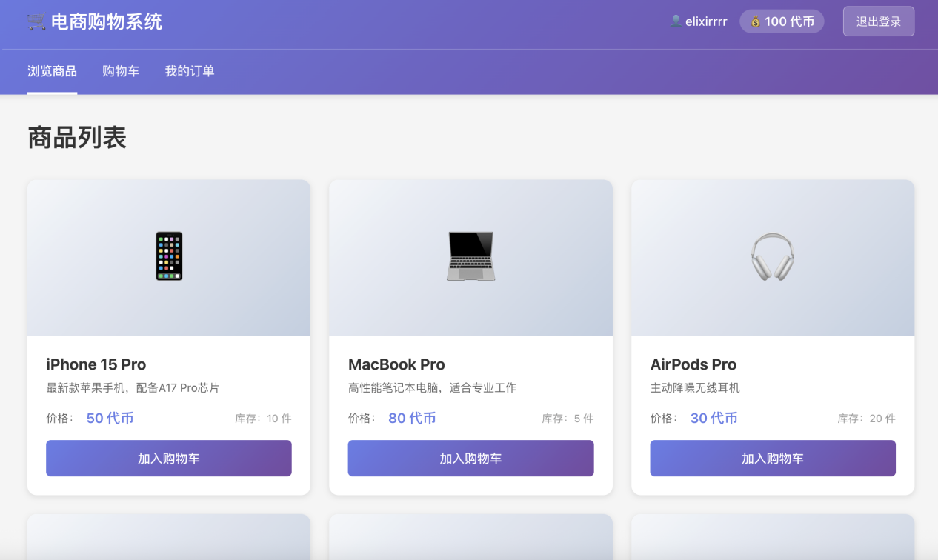Click the iPhone 15 Pro product name
The height and width of the screenshot is (560, 938).
96,364
